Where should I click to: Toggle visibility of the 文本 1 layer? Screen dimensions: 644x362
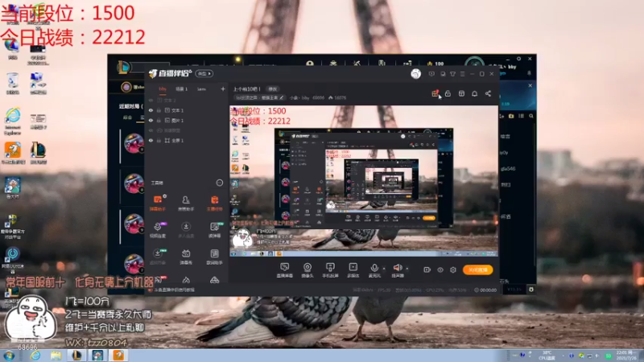[x=151, y=110]
